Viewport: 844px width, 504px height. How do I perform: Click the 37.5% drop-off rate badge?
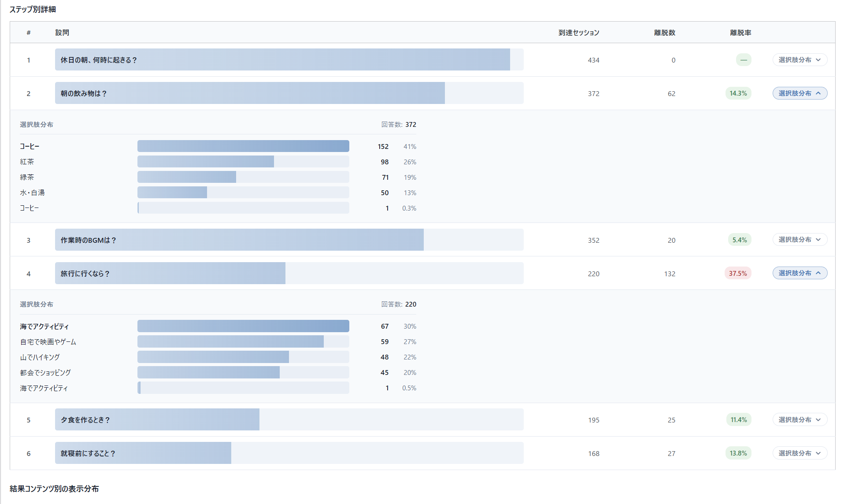point(738,274)
